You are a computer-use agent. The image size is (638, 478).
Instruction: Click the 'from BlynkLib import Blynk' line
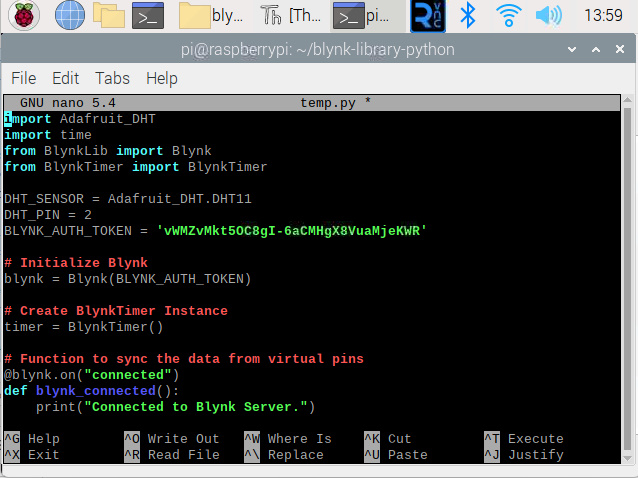[108, 151]
